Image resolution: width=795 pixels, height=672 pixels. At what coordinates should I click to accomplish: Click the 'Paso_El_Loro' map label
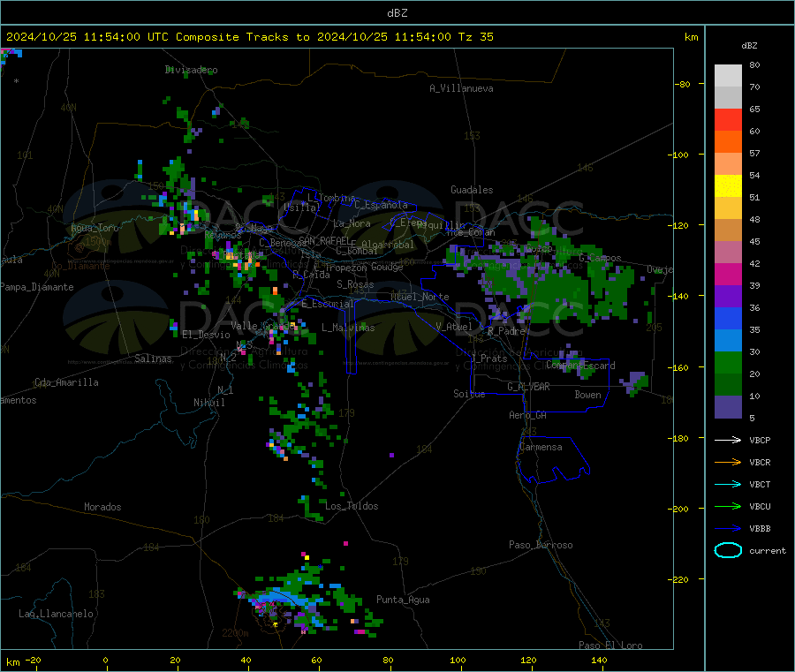[610, 646]
